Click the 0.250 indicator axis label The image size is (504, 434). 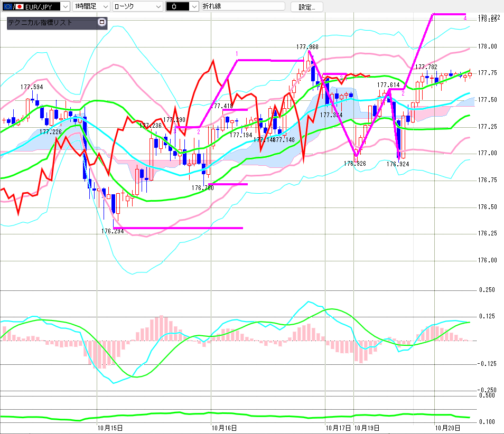pyautogui.click(x=487, y=290)
